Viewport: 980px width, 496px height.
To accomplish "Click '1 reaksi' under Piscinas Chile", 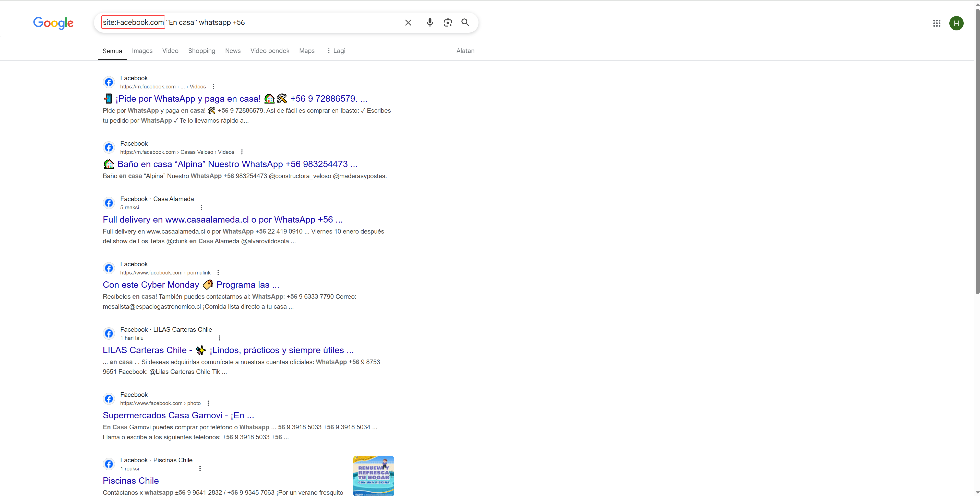I will (129, 469).
